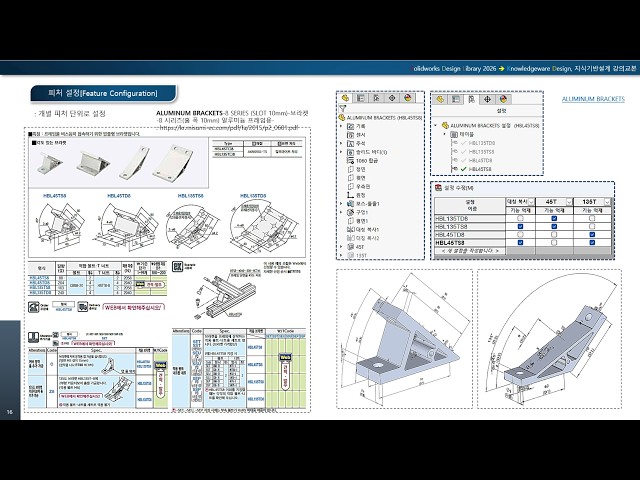Screen dimensions: 640x480
Task: Select the suppressed 135T feature icon
Action: point(350,256)
